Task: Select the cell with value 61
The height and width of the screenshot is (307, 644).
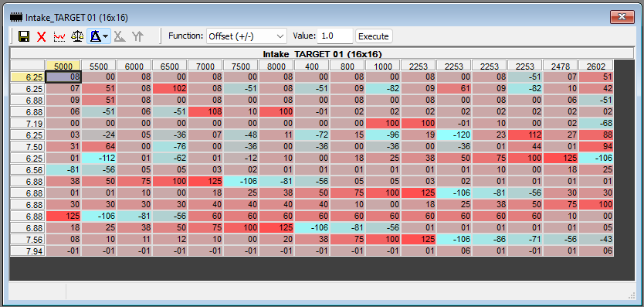Action: pyautogui.click(x=454, y=88)
